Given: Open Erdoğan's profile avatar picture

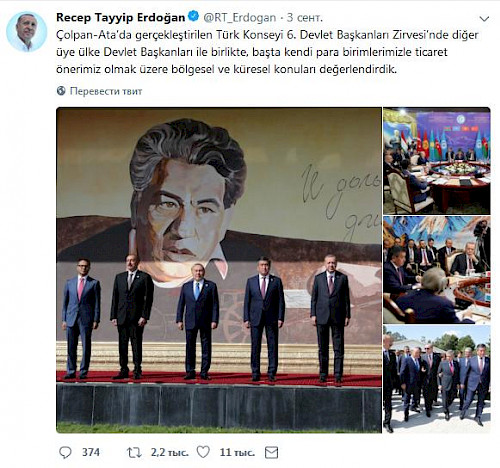Looking at the screenshot, I should (x=26, y=32).
